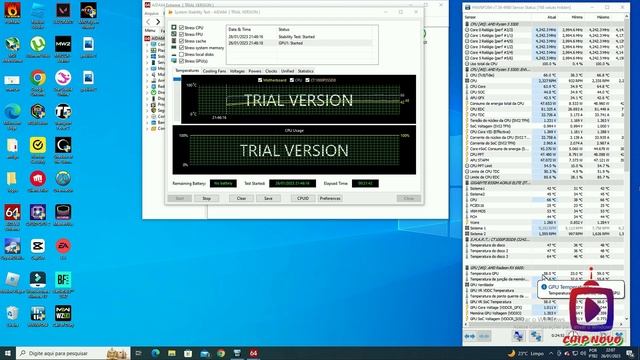Switch to the Unified tab
This screenshot has width=640, height=360.
287,71
